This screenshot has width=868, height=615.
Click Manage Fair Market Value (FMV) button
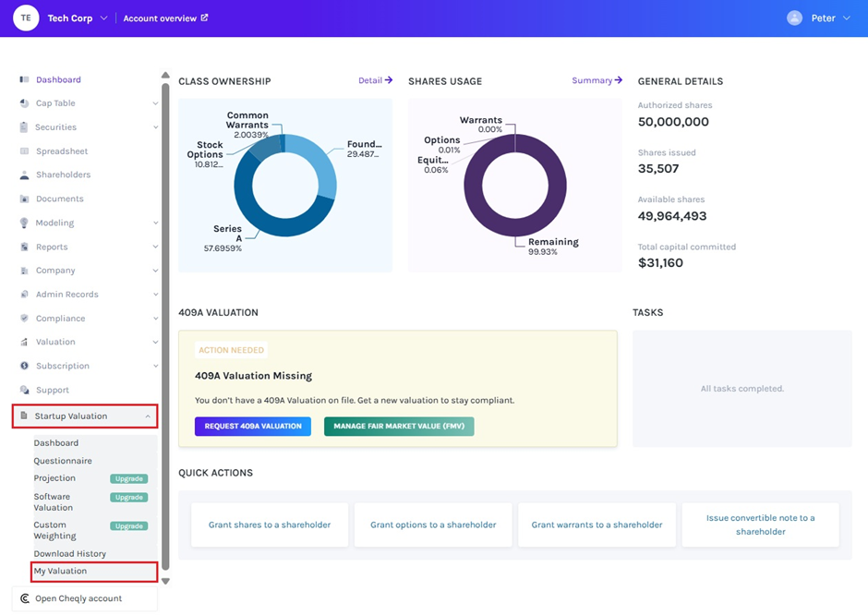click(398, 426)
